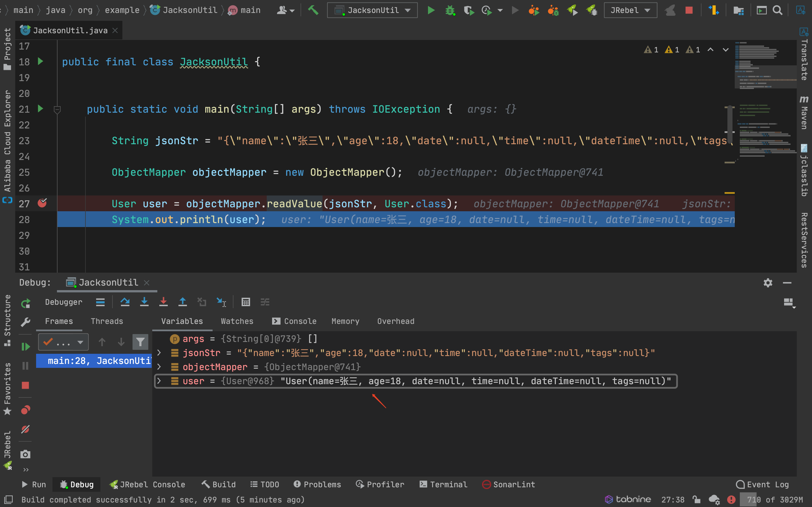Click the Rerun JacksonUtil debug icon
The width and height of the screenshot is (812, 507).
coord(25,303)
